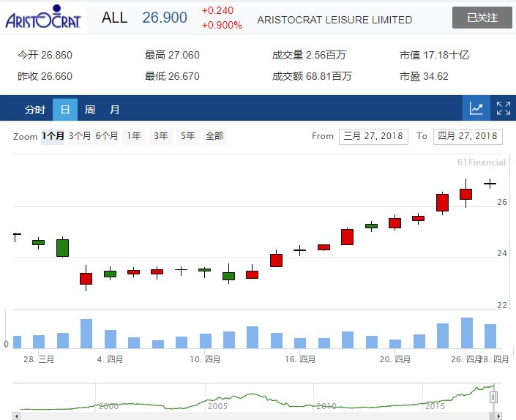The height and width of the screenshot is (420, 516).
Task: Click the ALL ticker symbol
Action: 114,18
